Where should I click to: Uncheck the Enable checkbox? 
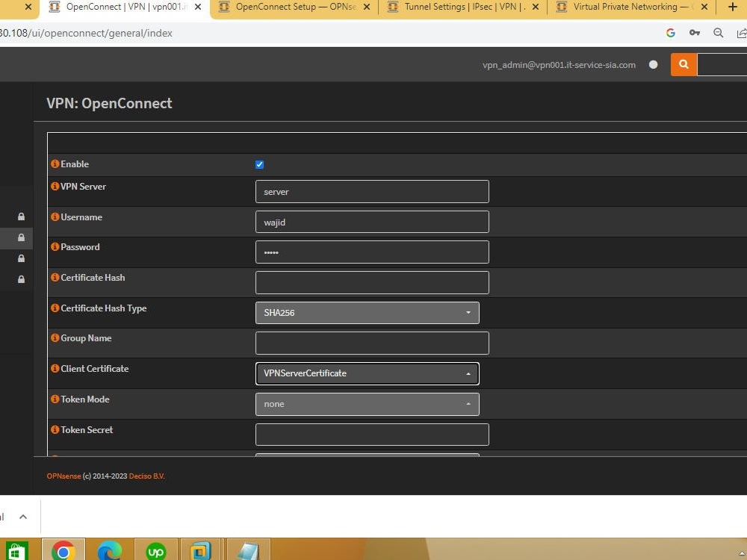(259, 164)
